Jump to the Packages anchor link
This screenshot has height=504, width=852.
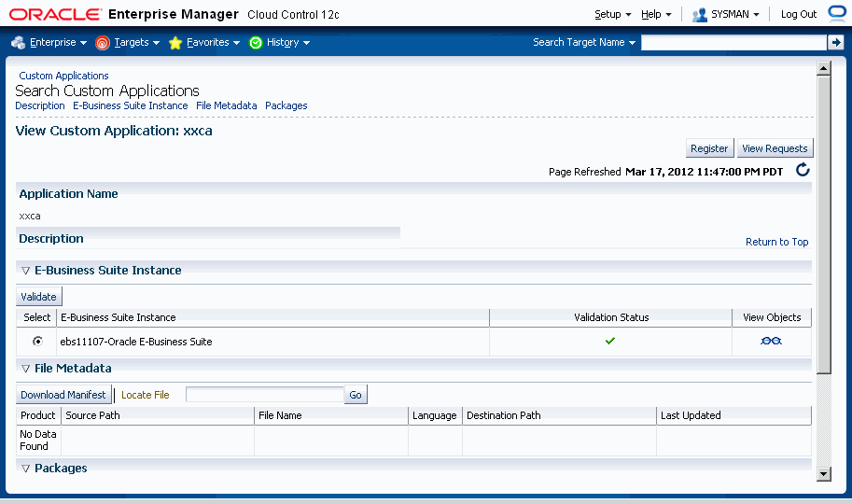click(x=286, y=105)
